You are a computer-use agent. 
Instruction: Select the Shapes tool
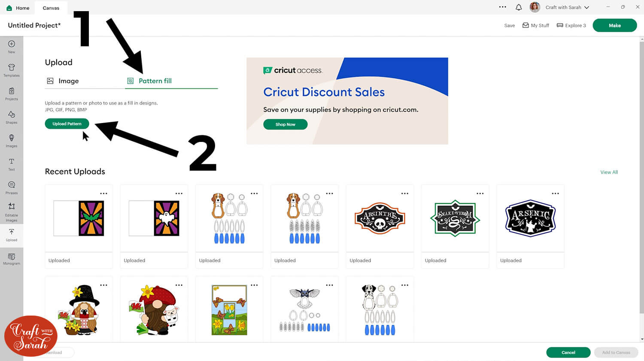pyautogui.click(x=12, y=117)
